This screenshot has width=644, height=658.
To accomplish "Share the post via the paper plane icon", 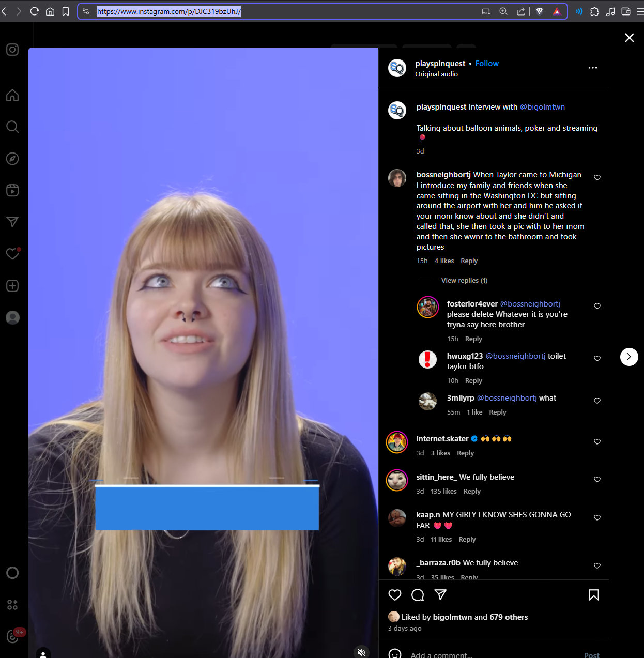I will point(440,595).
